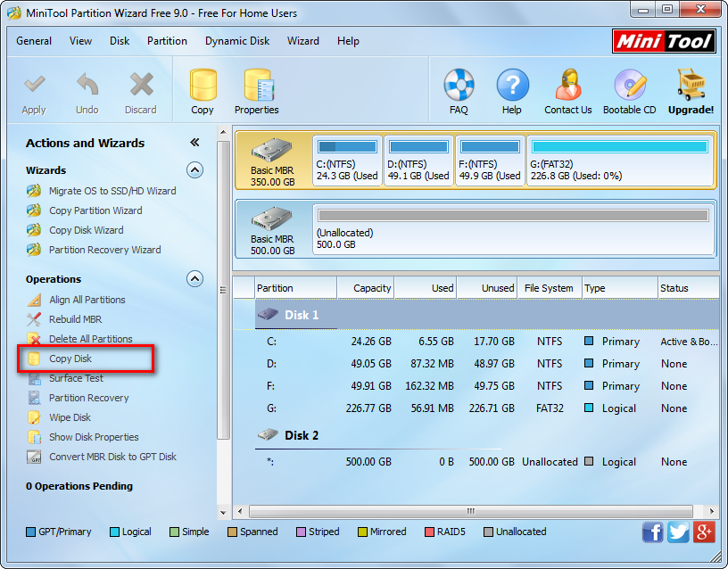Image resolution: width=728 pixels, height=569 pixels.
Task: Click the File System column header
Action: click(x=549, y=288)
